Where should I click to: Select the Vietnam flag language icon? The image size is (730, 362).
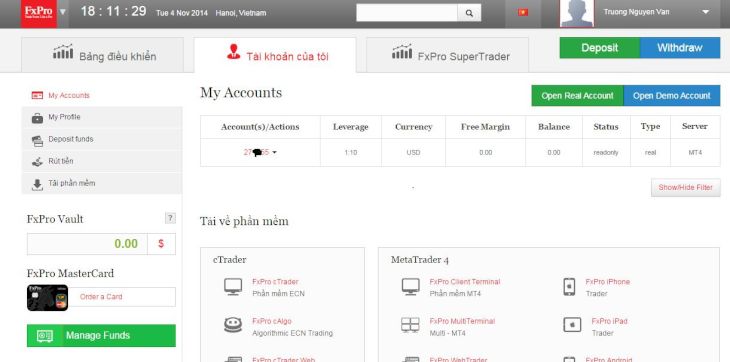(523, 13)
